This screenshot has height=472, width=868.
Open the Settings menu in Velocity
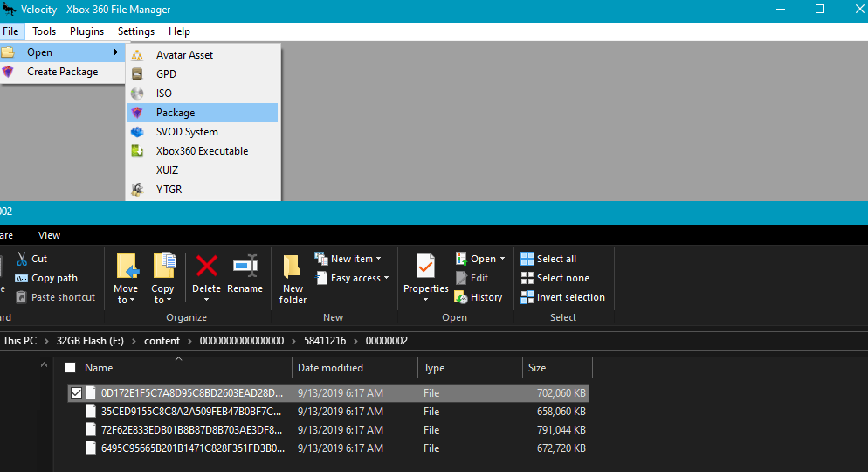coord(136,31)
